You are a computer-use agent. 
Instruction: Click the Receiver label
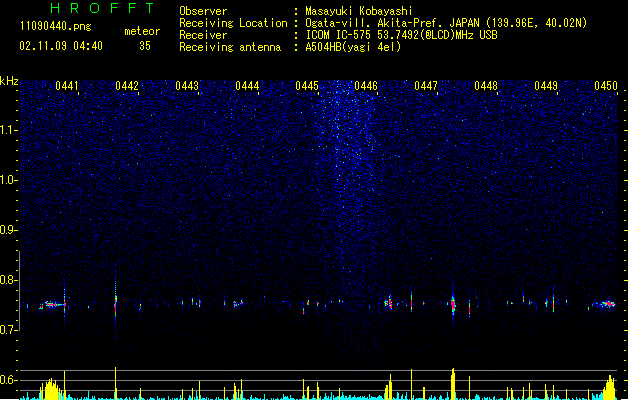(203, 35)
